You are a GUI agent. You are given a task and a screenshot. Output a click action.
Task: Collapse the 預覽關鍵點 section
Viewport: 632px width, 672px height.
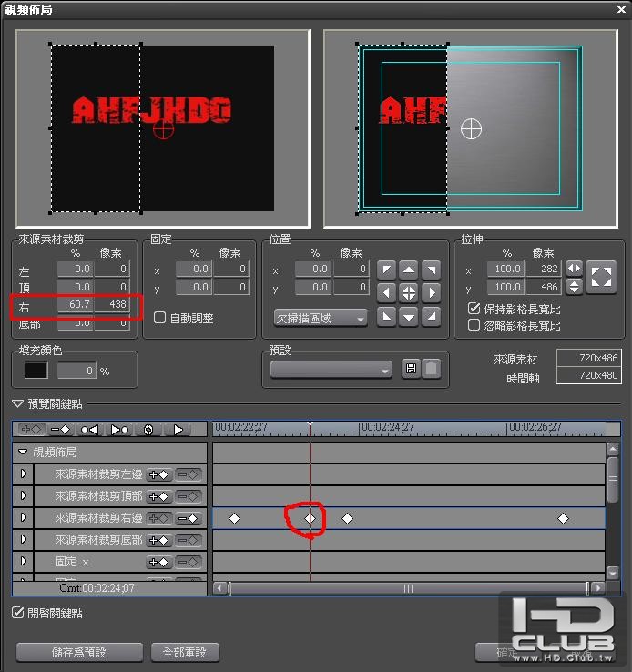pos(17,403)
